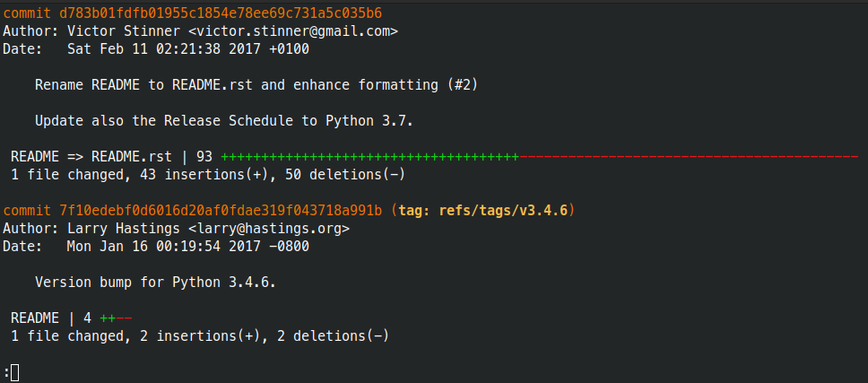This screenshot has width=868, height=383.
Task: Click the long red deletions bar
Action: [688, 156]
